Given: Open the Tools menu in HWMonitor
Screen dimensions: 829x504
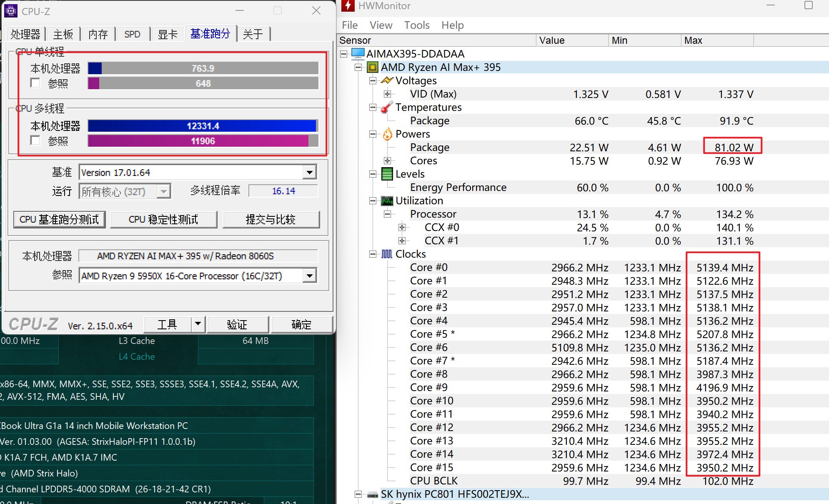Looking at the screenshot, I should tap(416, 25).
